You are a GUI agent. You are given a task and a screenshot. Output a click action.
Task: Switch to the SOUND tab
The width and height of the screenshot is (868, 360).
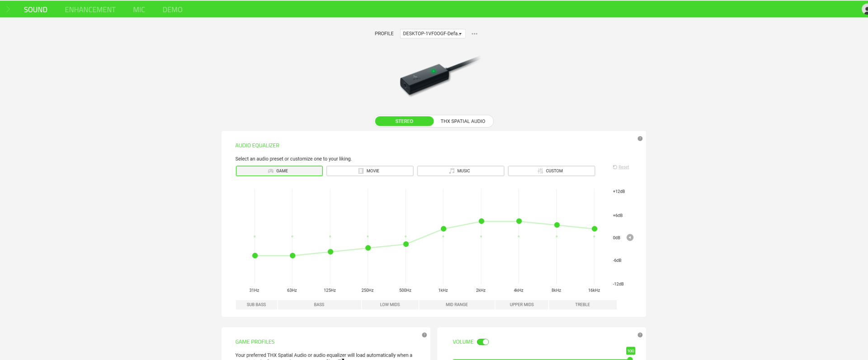click(x=36, y=9)
